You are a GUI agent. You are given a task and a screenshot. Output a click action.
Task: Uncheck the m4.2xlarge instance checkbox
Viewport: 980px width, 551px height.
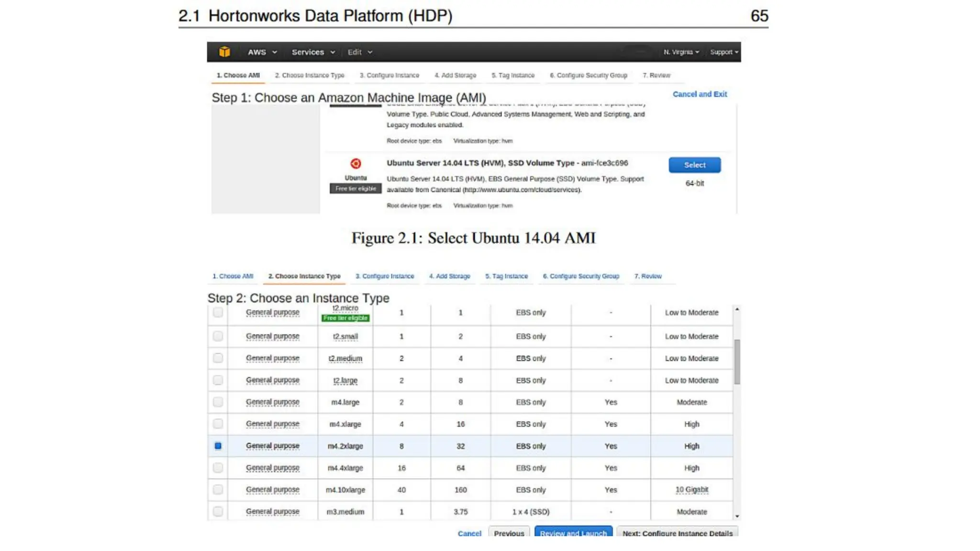218,446
